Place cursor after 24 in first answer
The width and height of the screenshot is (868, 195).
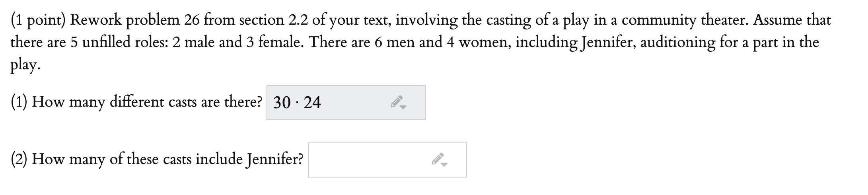pos(321,103)
